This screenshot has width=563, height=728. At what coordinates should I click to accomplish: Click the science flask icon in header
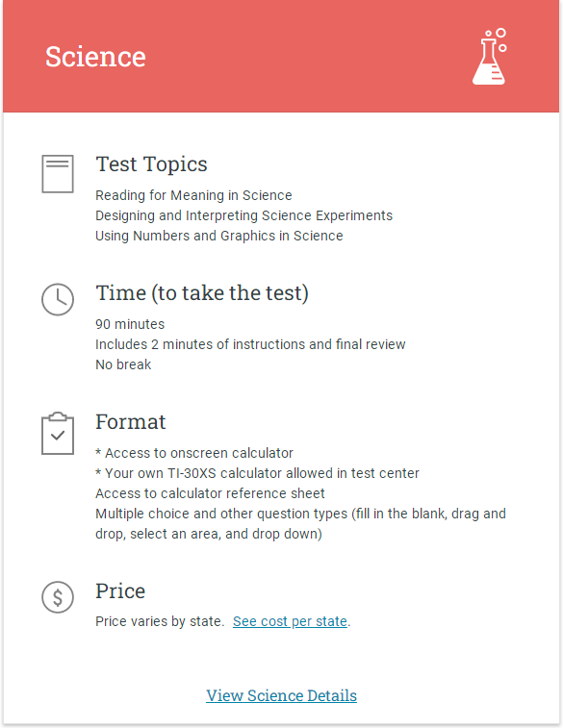tap(490, 57)
